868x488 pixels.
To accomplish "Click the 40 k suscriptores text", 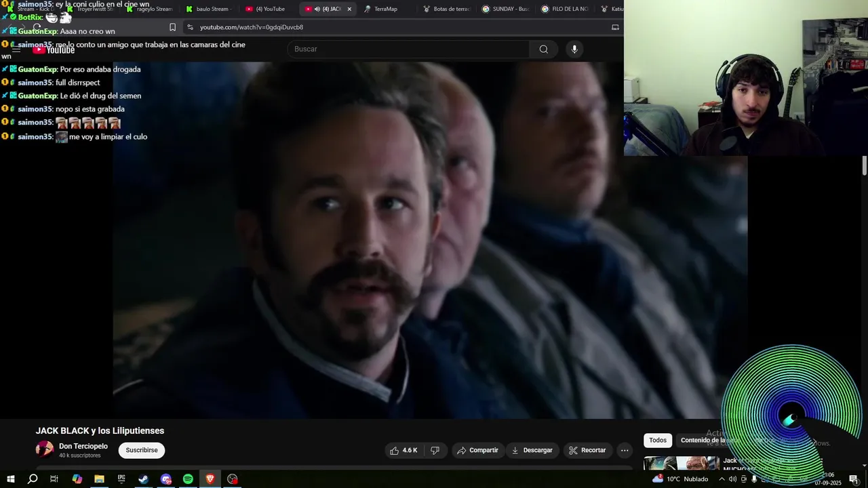I will coord(80,455).
